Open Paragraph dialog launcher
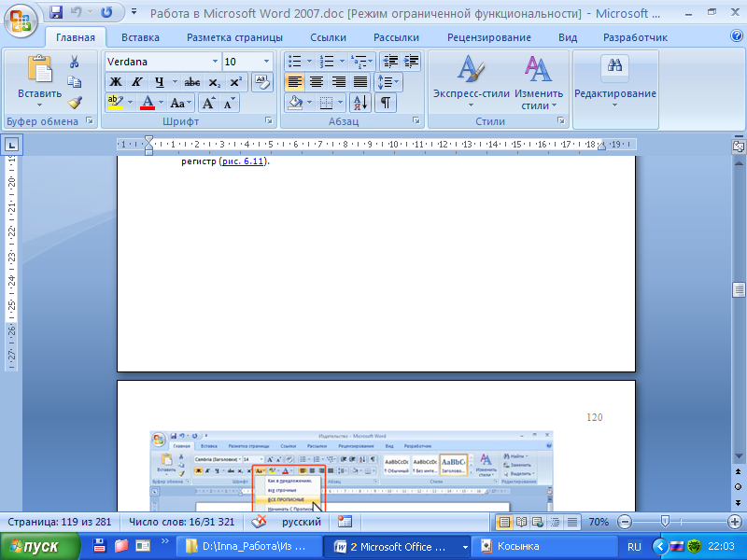 (416, 121)
